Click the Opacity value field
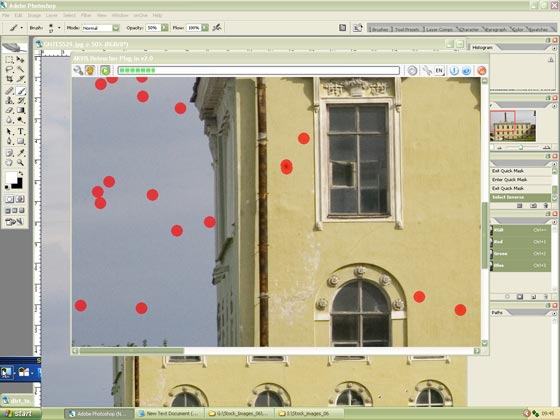 (x=153, y=28)
